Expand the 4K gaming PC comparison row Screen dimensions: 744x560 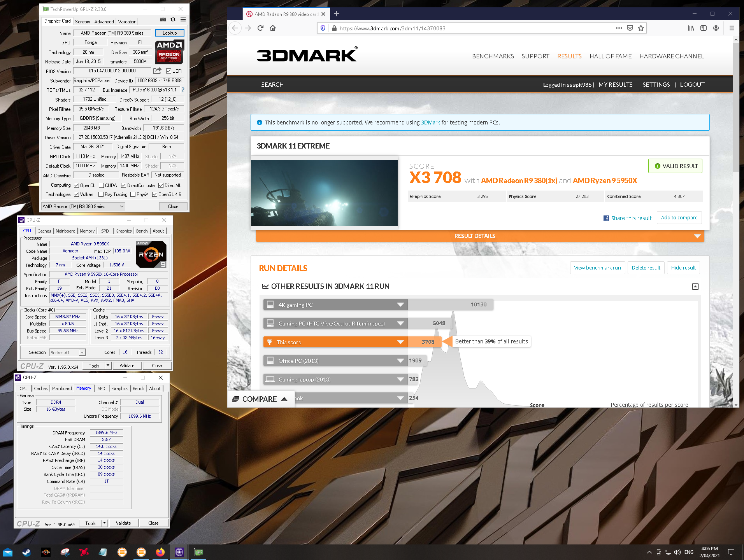coord(335,305)
